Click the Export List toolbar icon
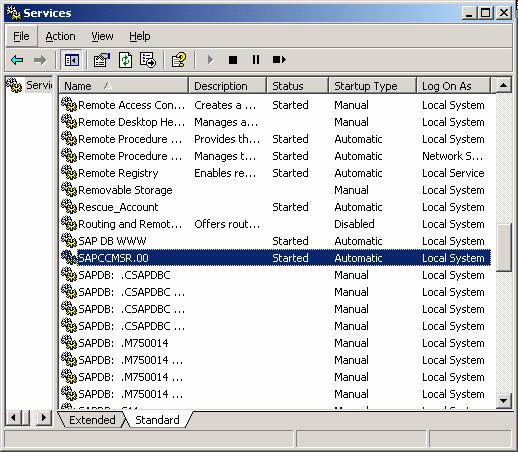The height and width of the screenshot is (452, 518). pos(148,60)
